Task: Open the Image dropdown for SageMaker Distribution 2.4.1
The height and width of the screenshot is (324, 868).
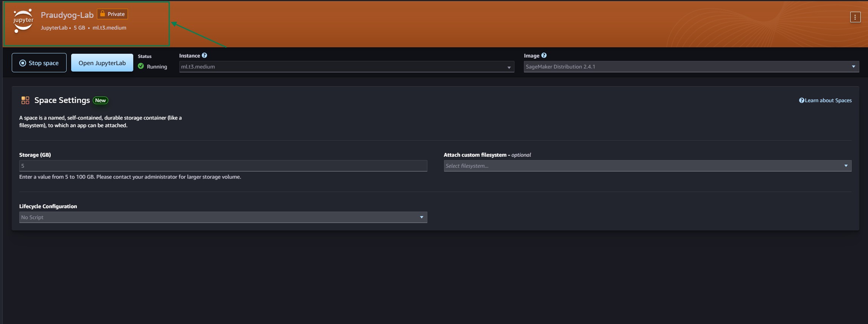Action: pos(691,67)
